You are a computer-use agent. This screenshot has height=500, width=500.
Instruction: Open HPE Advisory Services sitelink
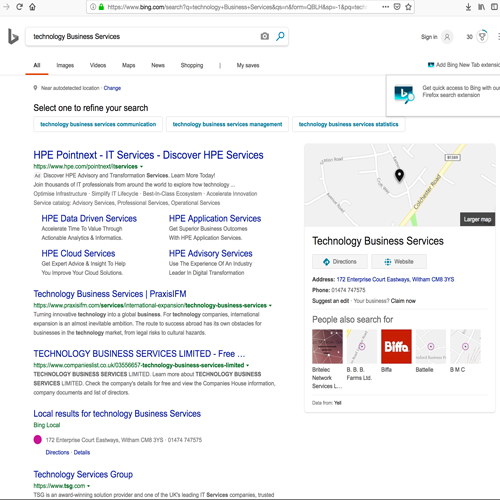(211, 253)
